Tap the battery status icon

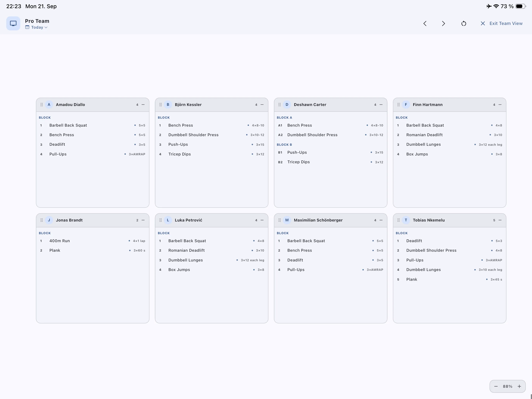521,6
